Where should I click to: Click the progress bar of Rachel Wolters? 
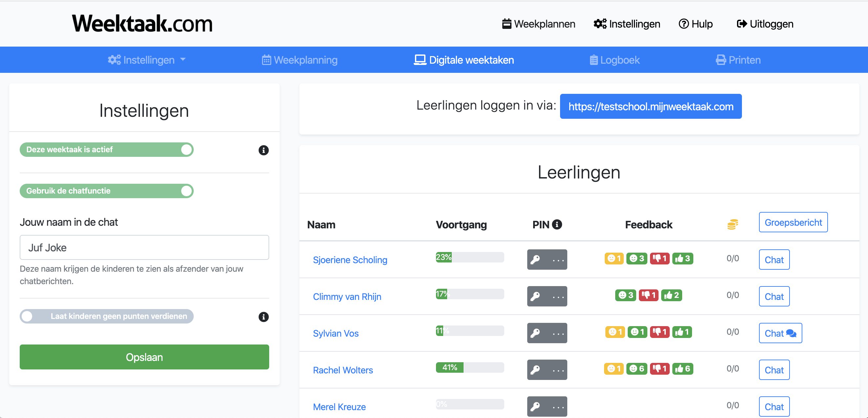[x=469, y=367]
